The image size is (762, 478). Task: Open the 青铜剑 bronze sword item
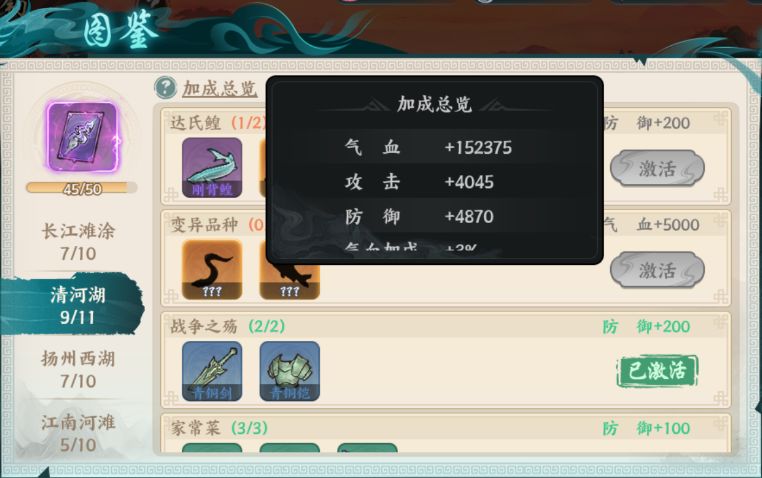point(212,371)
